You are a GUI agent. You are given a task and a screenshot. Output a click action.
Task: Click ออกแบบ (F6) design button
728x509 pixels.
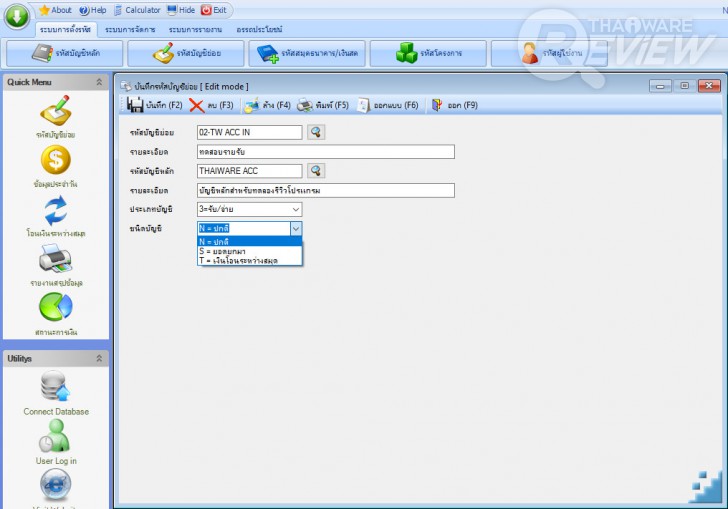pos(388,105)
